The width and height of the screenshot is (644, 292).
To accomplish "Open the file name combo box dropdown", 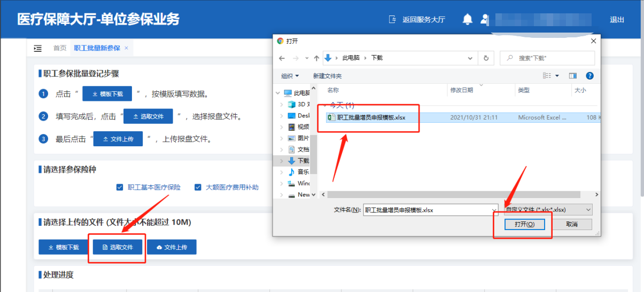I will tap(494, 210).
